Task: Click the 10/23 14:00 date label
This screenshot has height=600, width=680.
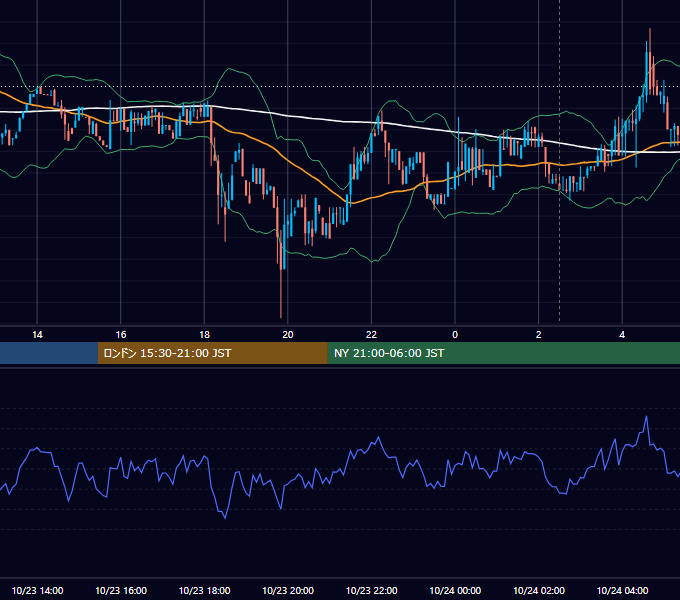Action: (37, 590)
